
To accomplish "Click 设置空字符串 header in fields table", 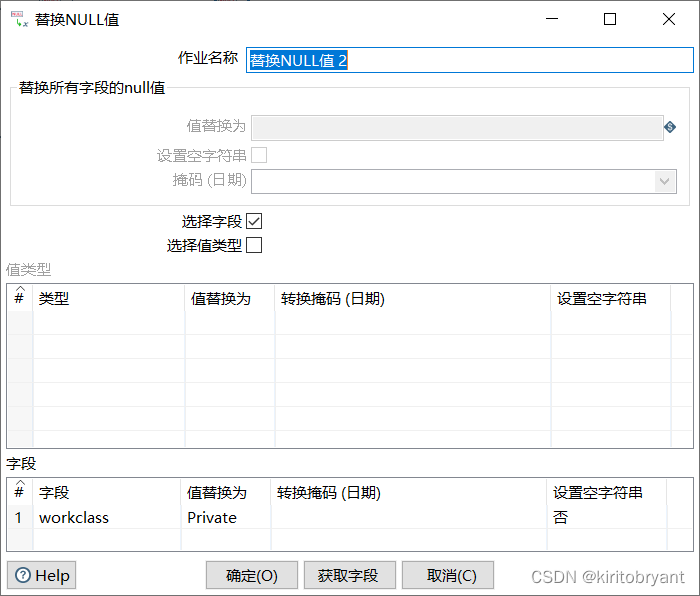I will pos(606,492).
